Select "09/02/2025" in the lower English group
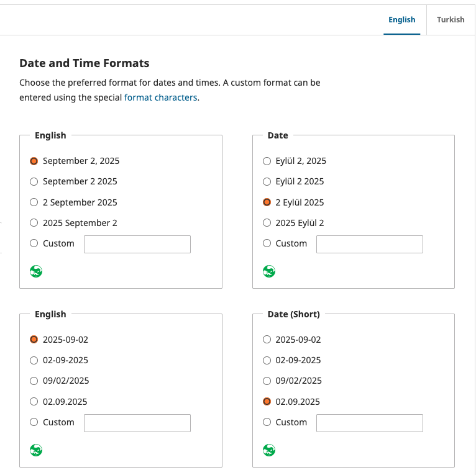 (34, 381)
